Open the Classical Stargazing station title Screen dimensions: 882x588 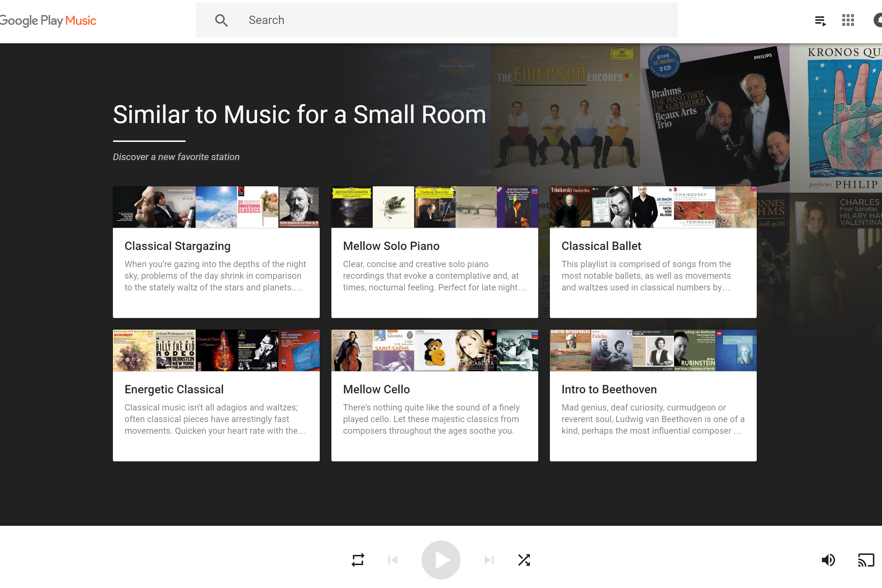[177, 246]
